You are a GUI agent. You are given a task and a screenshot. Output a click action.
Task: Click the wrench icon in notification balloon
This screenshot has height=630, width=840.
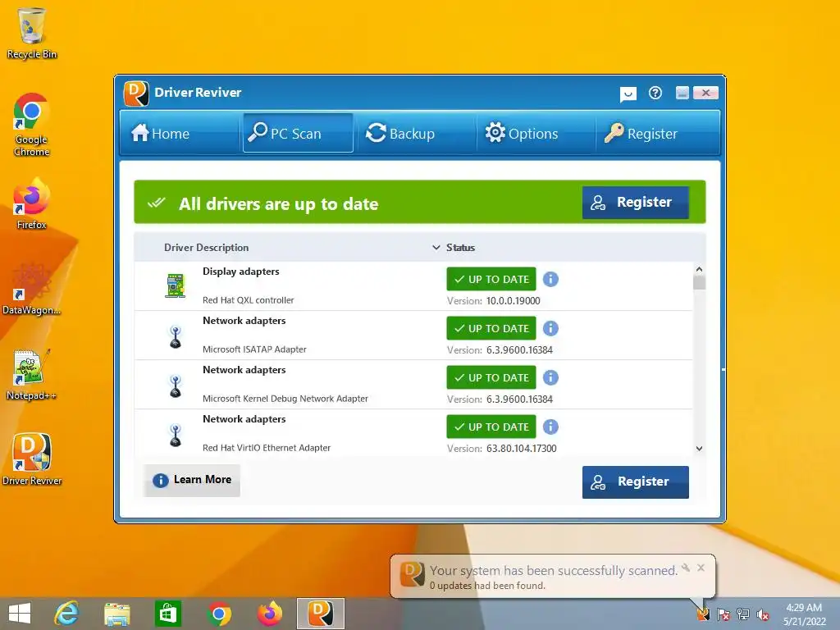(686, 568)
